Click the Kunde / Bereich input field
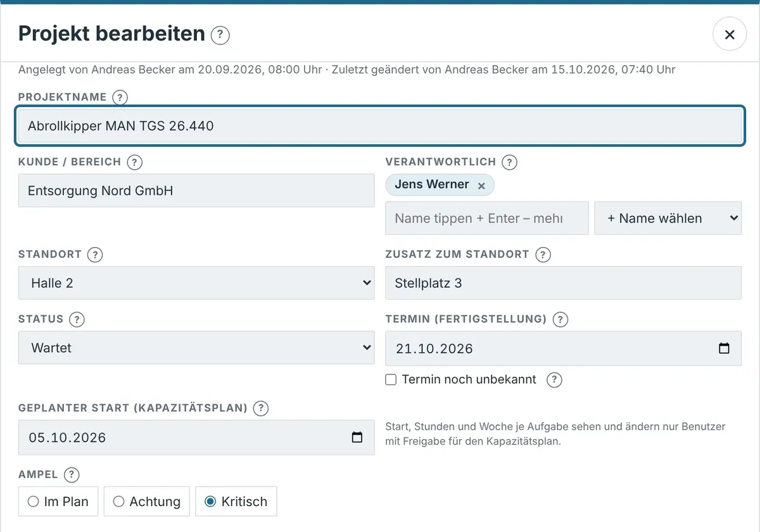Viewport: 760px width, 532px height. (196, 191)
